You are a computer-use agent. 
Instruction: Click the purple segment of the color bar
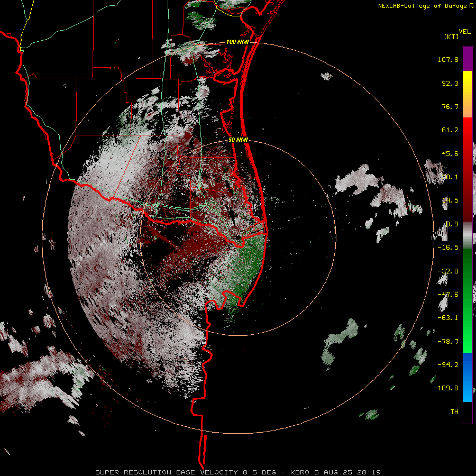click(x=467, y=59)
